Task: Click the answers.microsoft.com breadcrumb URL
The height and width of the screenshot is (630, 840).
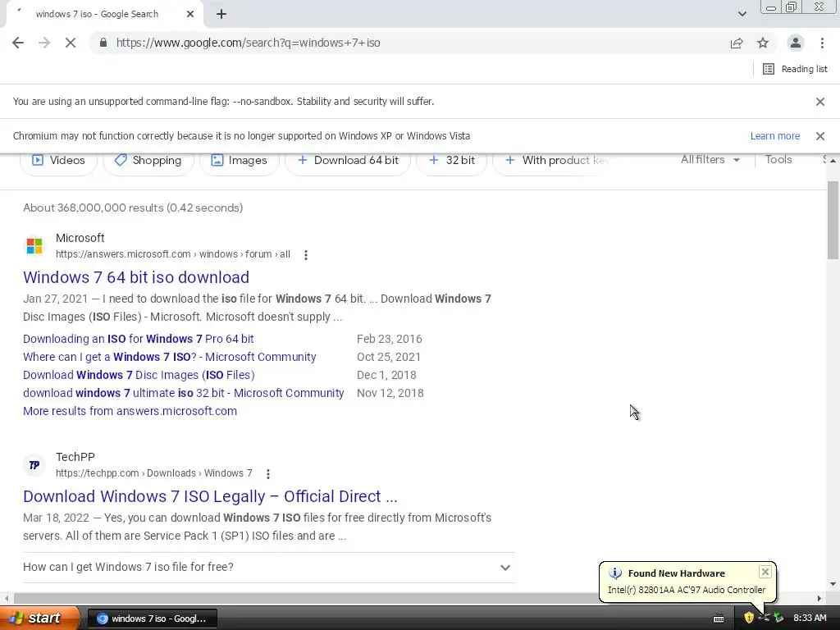Action: (173, 254)
